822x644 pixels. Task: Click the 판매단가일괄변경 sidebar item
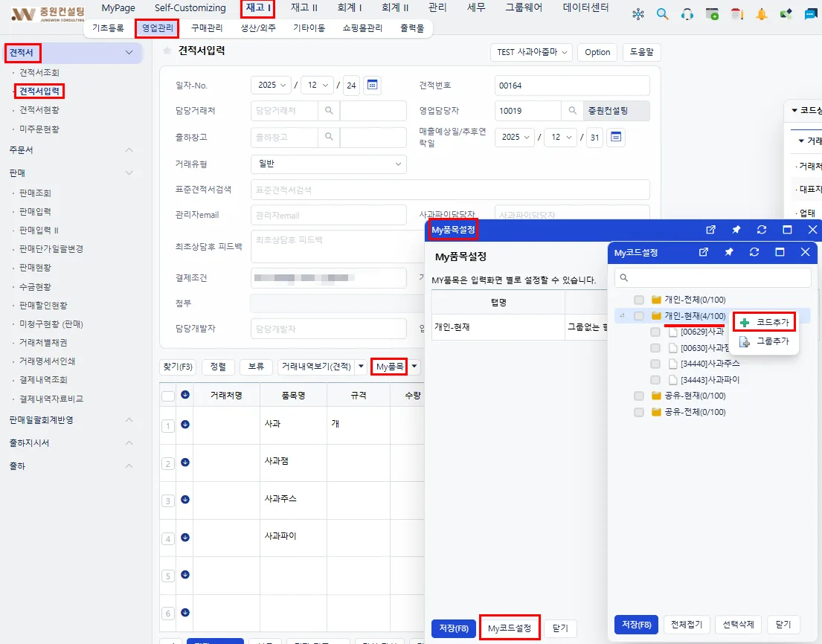(x=51, y=249)
